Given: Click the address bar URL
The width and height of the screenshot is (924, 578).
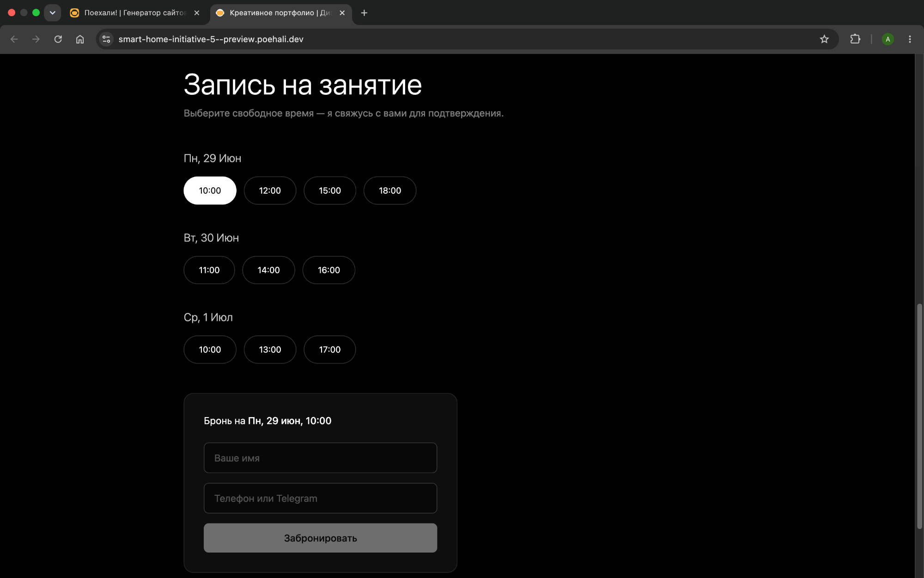Looking at the screenshot, I should 211,39.
